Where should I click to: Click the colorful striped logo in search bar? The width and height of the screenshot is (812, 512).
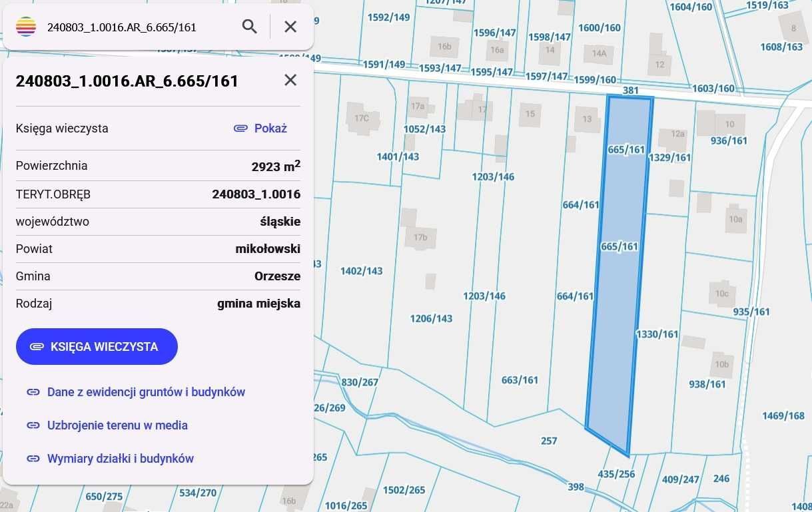point(26,27)
